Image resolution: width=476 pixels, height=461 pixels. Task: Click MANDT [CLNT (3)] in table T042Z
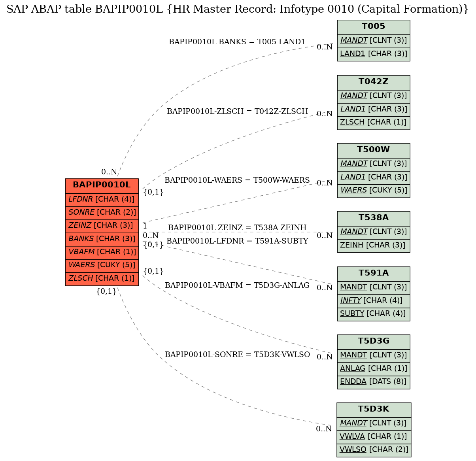(374, 96)
